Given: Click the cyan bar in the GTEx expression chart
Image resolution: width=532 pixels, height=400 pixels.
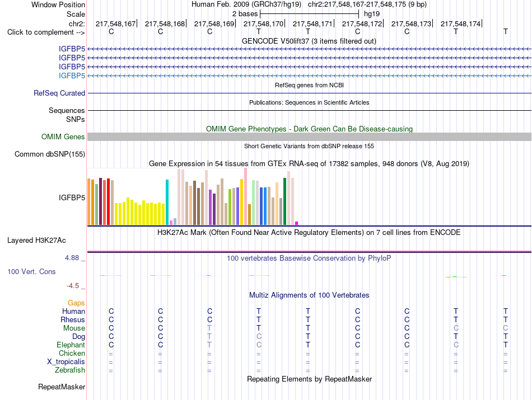Looking at the screenshot, I should click(167, 202).
